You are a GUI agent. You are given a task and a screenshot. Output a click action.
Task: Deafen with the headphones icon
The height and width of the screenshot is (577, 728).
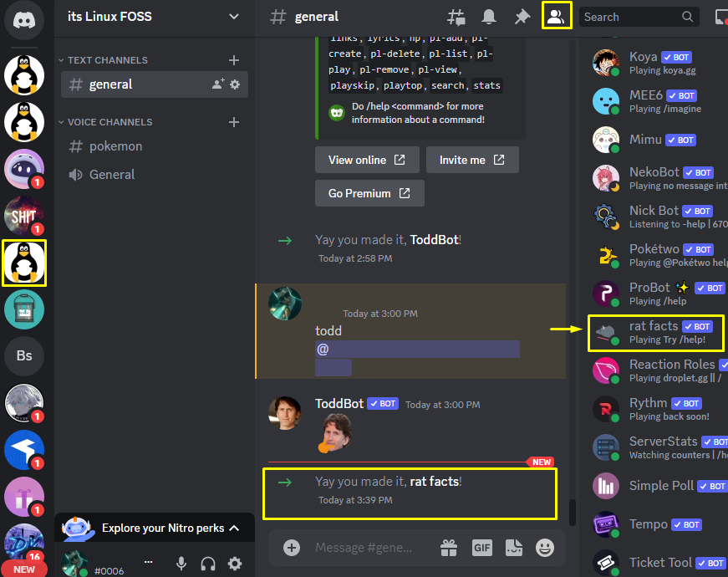[x=207, y=564]
